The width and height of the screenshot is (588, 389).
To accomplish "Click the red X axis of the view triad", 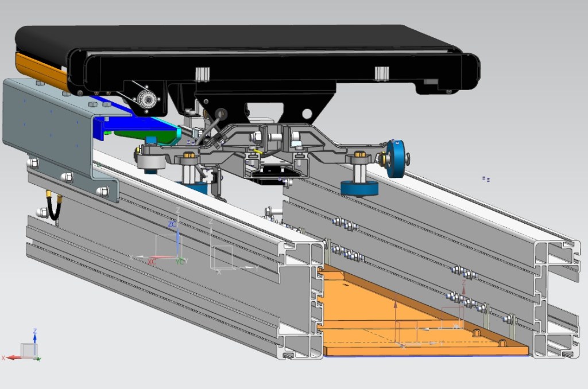I will pyautogui.click(x=13, y=357).
